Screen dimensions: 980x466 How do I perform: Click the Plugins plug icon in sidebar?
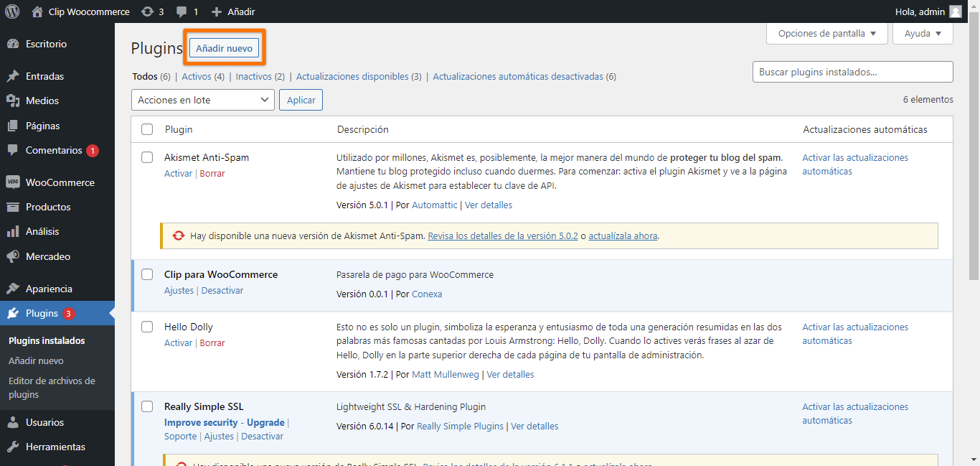pos(13,313)
